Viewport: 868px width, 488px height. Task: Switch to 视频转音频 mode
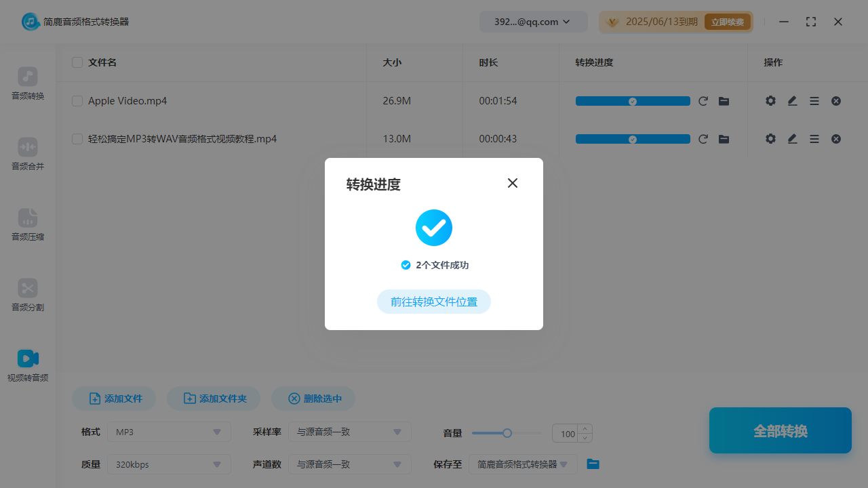[27, 365]
